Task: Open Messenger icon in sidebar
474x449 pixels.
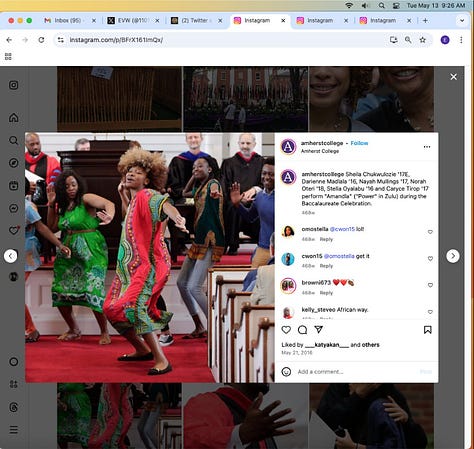Action: click(13, 208)
